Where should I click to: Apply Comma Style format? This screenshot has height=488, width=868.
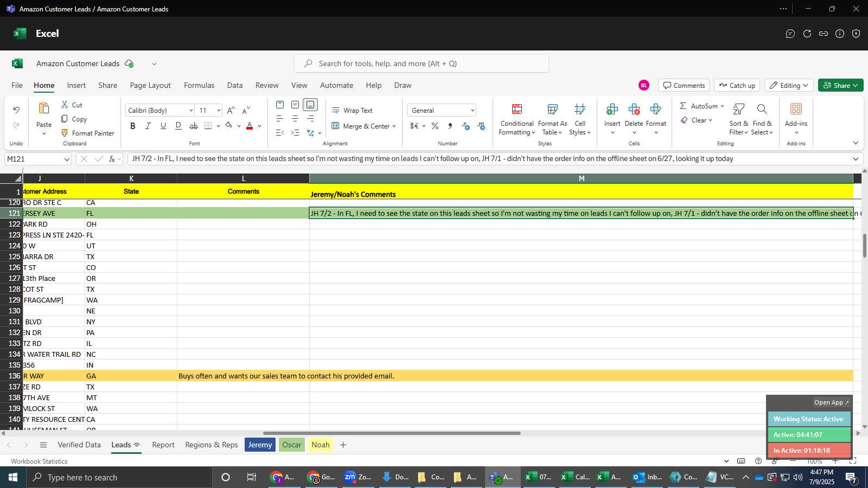click(x=450, y=126)
